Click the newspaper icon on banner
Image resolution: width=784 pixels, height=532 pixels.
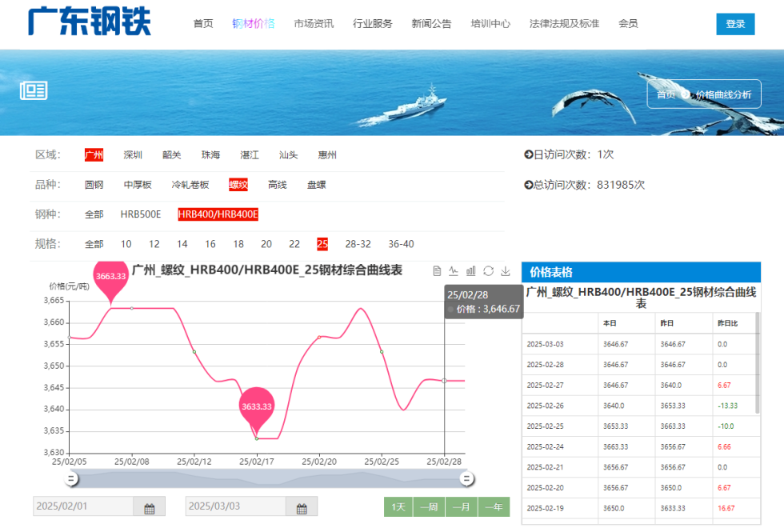pos(34,90)
